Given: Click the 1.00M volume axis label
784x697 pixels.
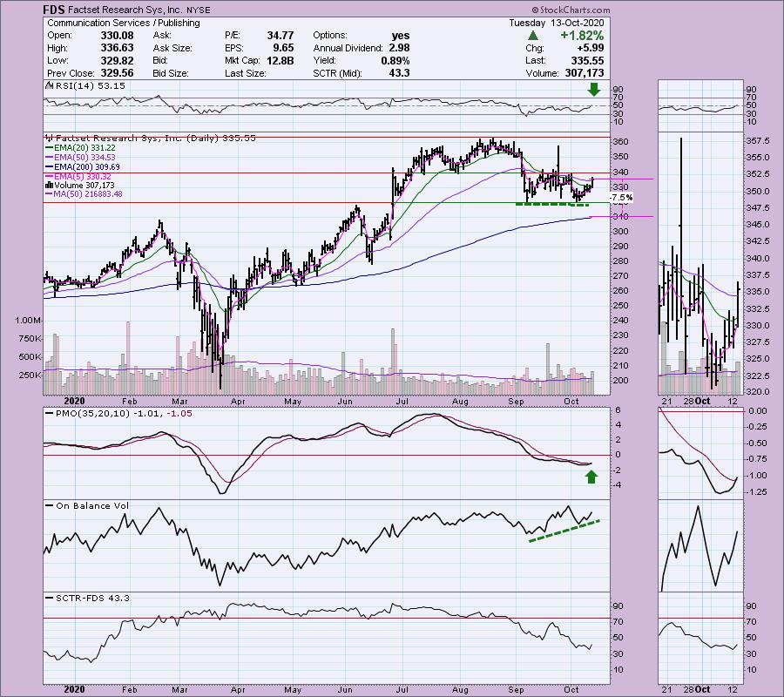Looking at the screenshot, I should click(28, 320).
